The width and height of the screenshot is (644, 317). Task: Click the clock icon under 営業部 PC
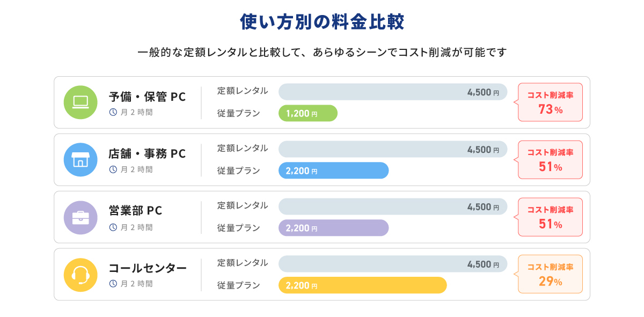point(113,227)
